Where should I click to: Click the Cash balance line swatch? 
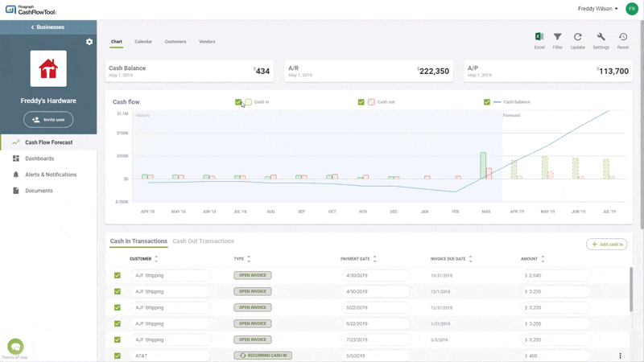497,102
